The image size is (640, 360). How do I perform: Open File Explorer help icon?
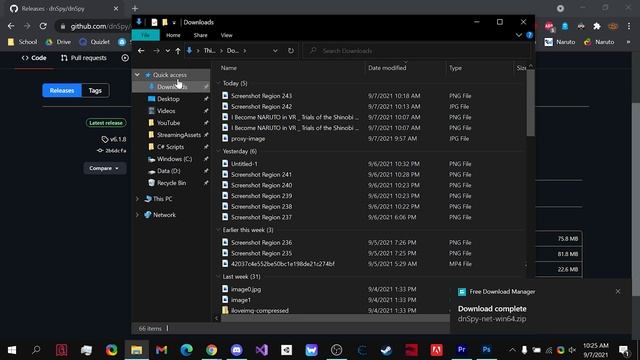[529, 35]
